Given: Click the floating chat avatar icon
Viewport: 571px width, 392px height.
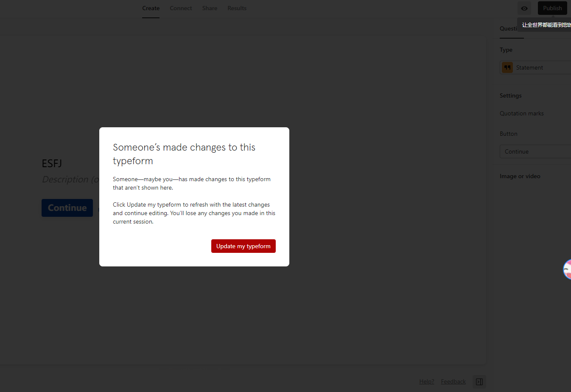Looking at the screenshot, I should (x=567, y=269).
